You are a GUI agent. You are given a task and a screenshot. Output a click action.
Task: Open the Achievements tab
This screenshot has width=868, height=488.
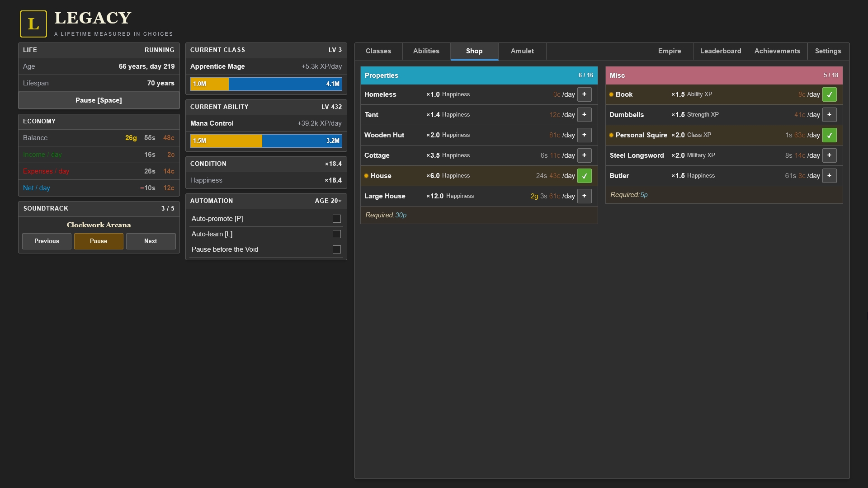coord(777,51)
